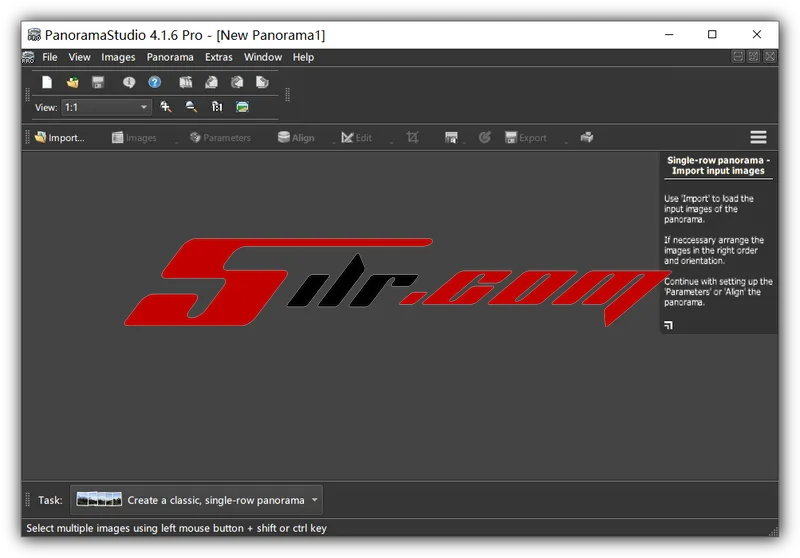Set view to 1:1 with icon
Image resolution: width=800 pixels, height=558 pixels.
(217, 107)
